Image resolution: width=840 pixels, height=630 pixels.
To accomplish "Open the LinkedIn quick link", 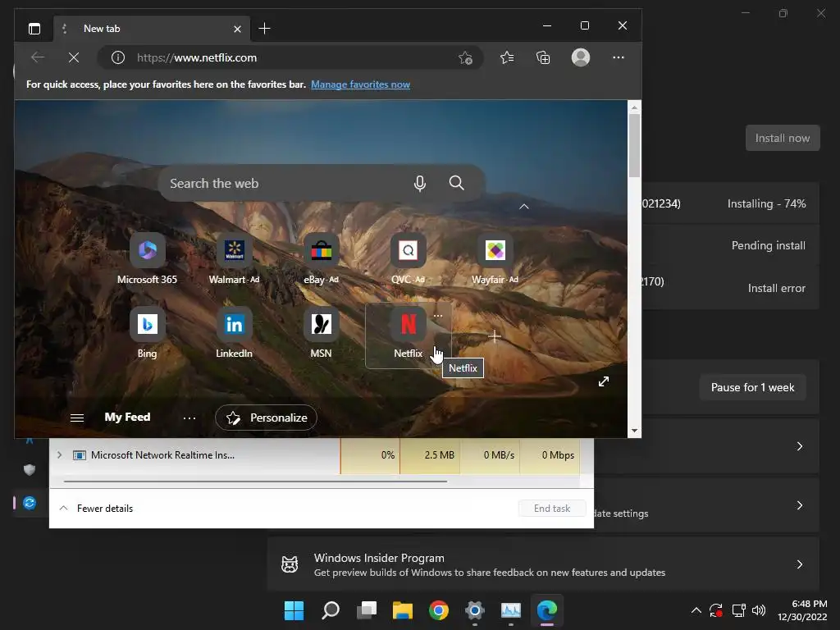I will 234,333.
